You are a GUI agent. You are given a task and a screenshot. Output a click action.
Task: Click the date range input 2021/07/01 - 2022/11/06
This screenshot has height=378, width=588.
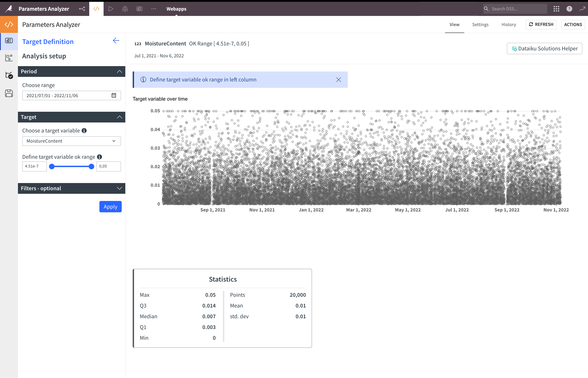(72, 95)
